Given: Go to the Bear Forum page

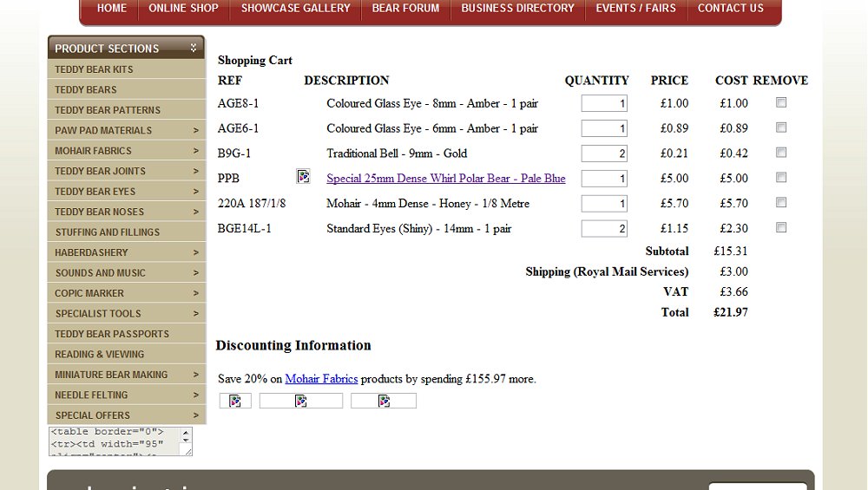Looking at the screenshot, I should pyautogui.click(x=405, y=9).
